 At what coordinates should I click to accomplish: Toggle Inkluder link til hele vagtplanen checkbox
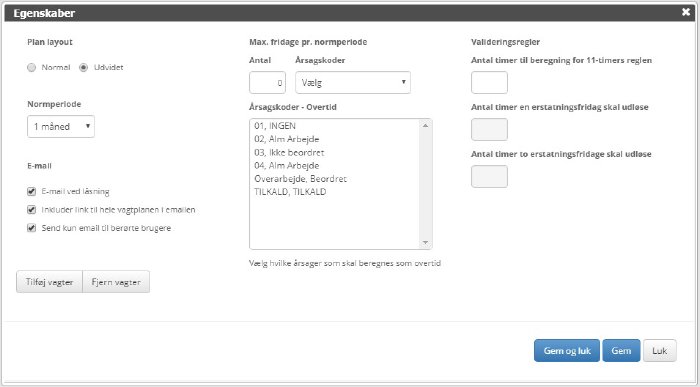coord(31,210)
